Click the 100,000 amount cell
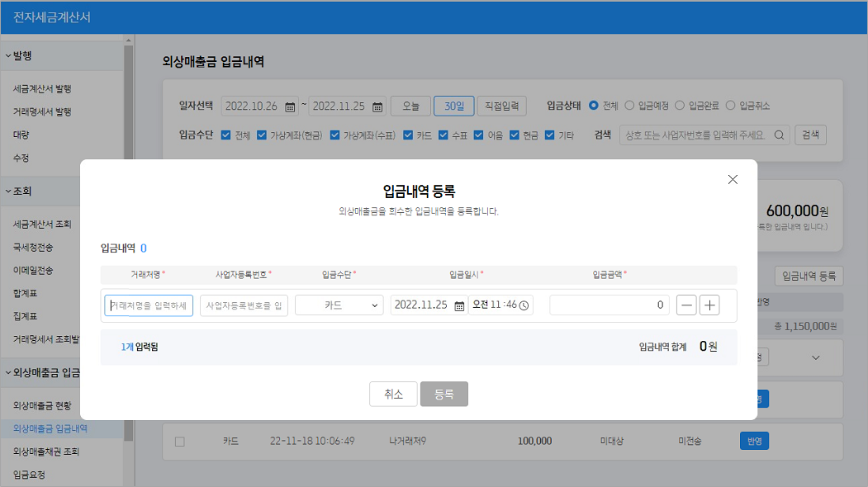This screenshot has height=487, width=868. (534, 441)
